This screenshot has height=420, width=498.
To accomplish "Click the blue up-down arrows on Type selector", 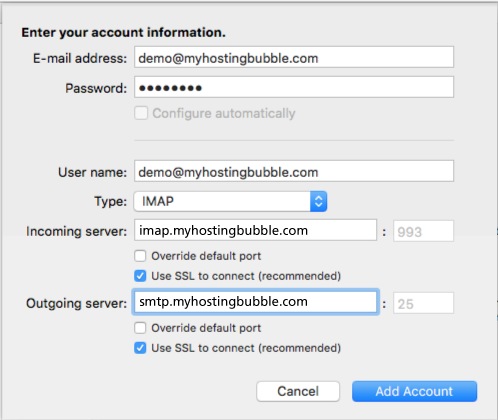I will (x=318, y=201).
